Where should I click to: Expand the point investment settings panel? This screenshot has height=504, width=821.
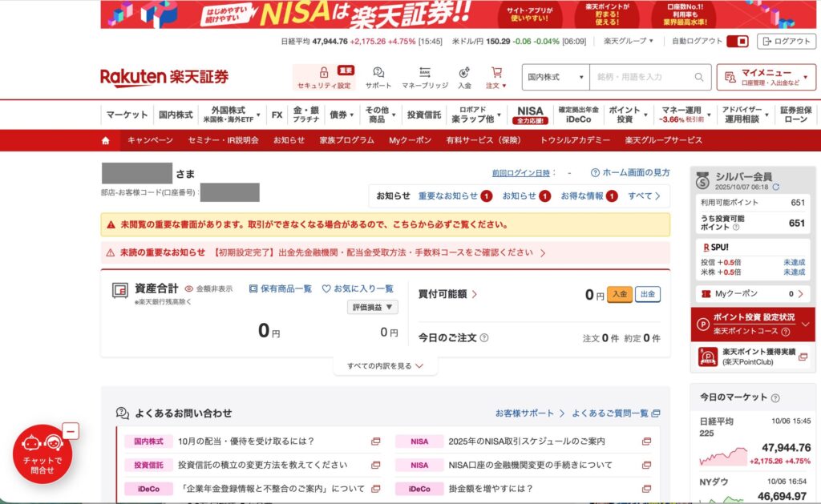point(805,324)
